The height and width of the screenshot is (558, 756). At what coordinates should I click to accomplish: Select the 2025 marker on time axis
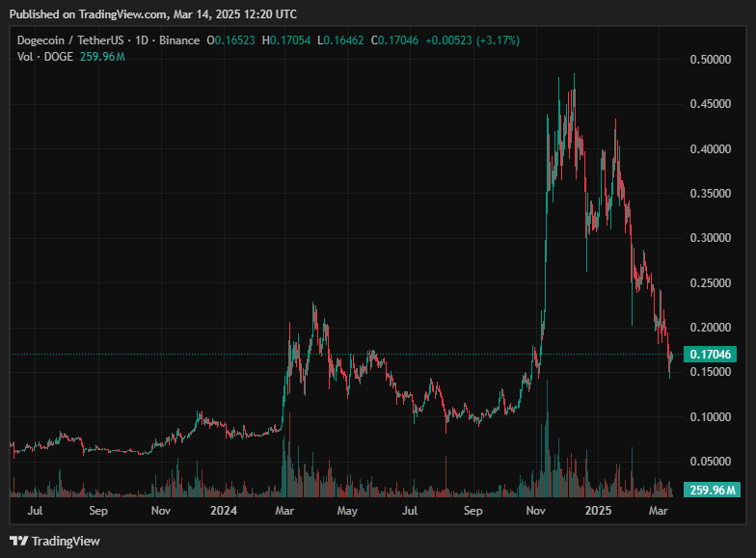click(599, 509)
